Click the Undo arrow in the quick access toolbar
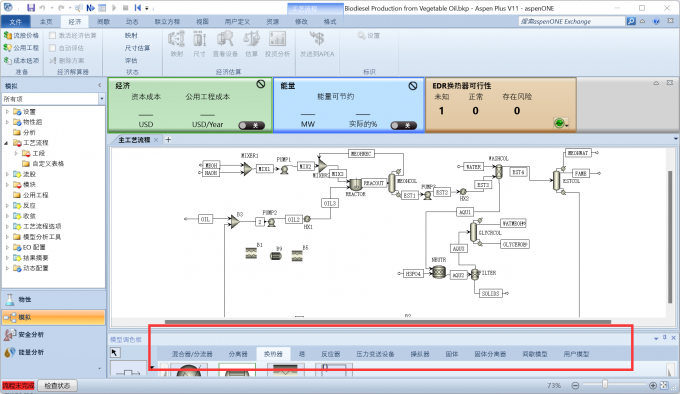The height and width of the screenshot is (394, 680). 42,8
